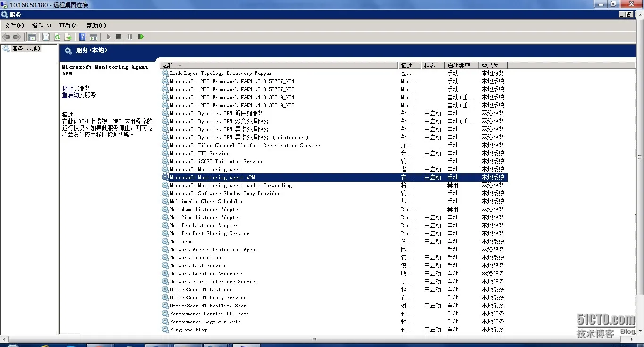Screen dimensions: 644x347
Task: Toggle the show/hide console tree button
Action: pos(32,37)
